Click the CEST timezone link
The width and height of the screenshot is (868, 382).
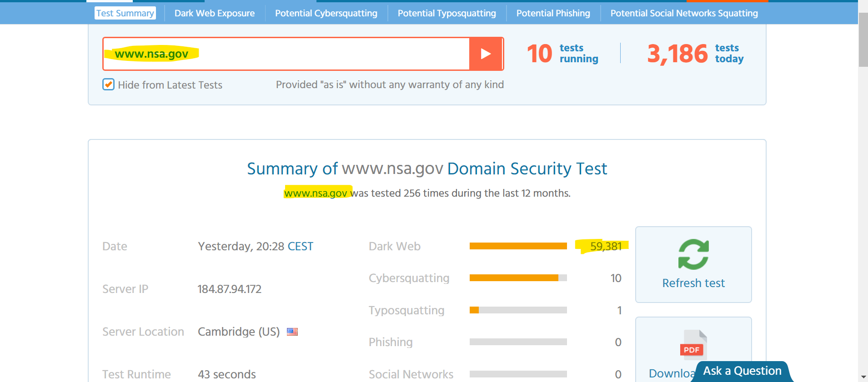tap(300, 246)
